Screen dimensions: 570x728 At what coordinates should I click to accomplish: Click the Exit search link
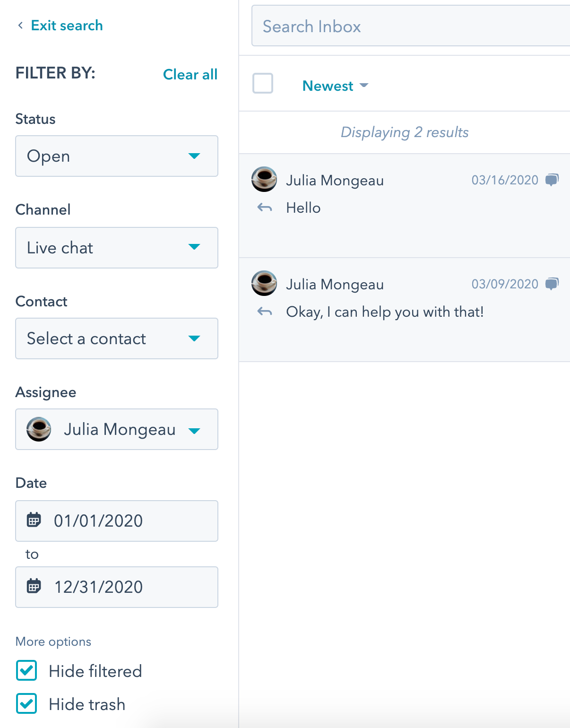(67, 26)
